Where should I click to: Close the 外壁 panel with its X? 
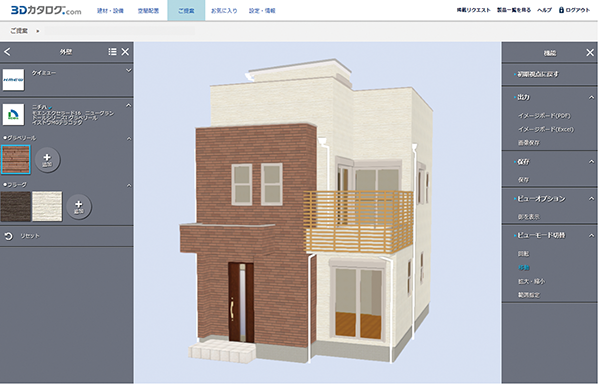tap(125, 52)
